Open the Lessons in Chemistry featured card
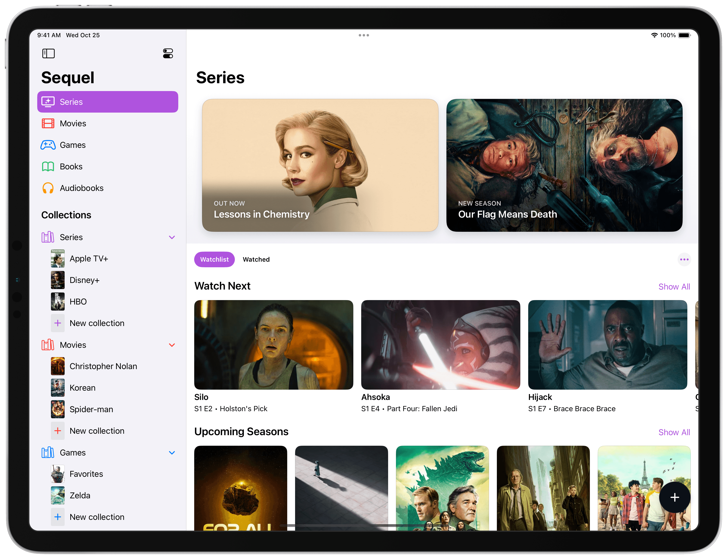This screenshot has width=728, height=560. (x=320, y=165)
